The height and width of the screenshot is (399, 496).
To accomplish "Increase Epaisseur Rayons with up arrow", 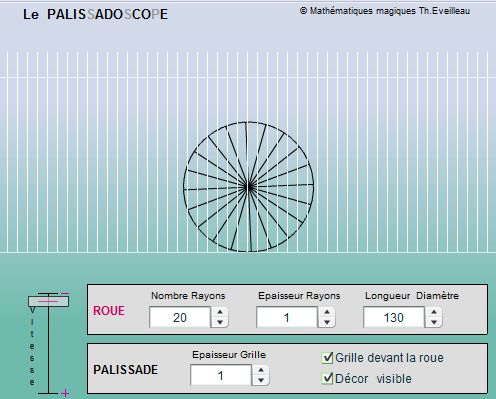I will coord(327,312).
